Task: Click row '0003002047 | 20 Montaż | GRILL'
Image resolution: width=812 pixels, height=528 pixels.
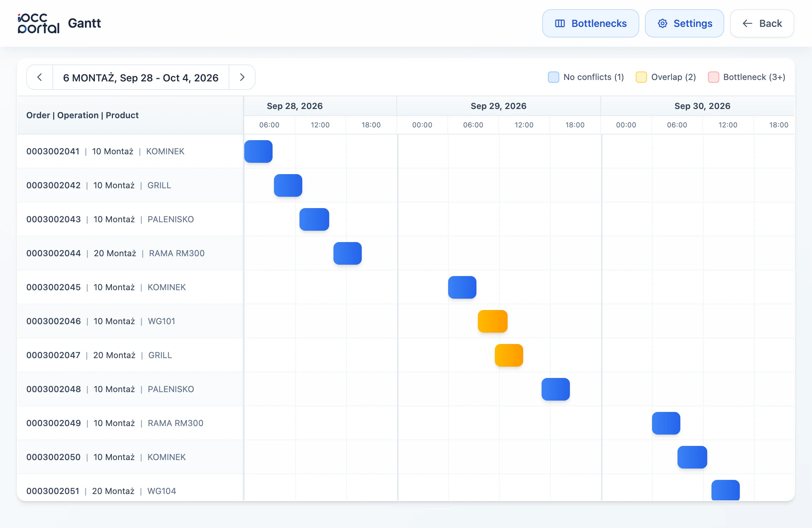Action: 130,355
